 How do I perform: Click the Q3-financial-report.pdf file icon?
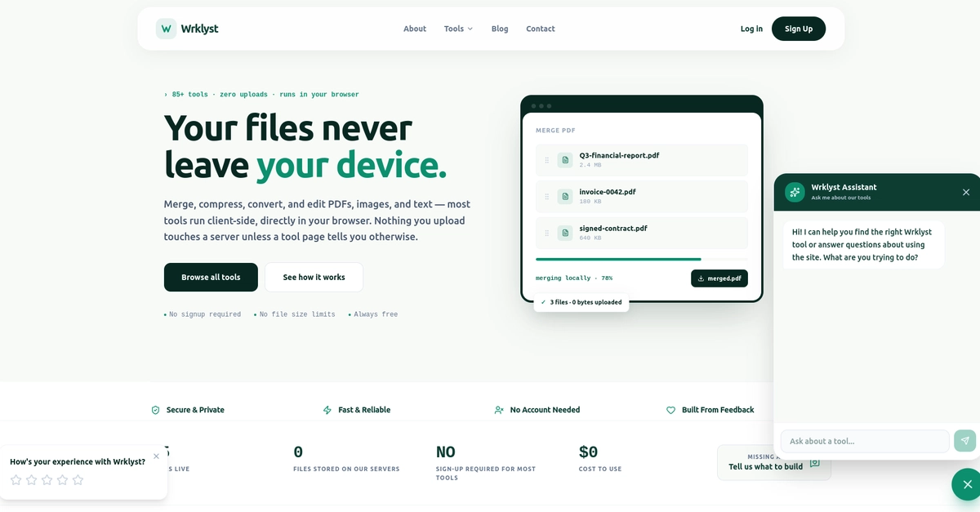[x=565, y=160]
